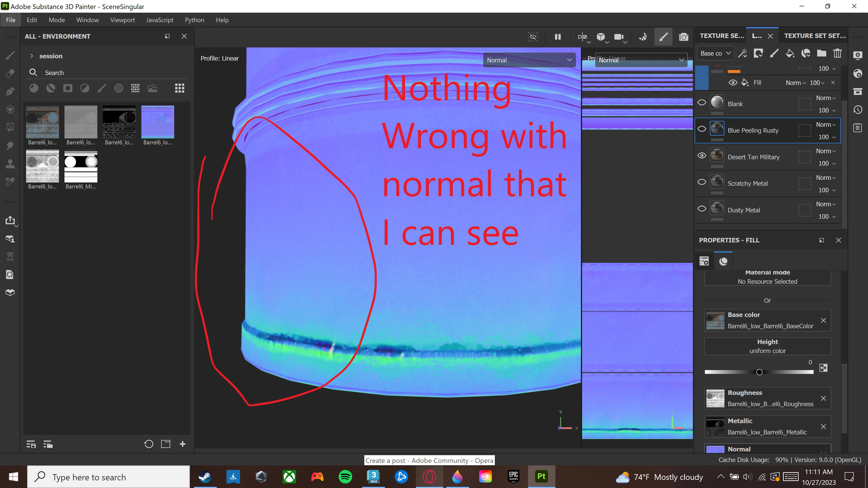Click the Height value slider handle
Viewport: 868px width, 488px height.
click(759, 372)
